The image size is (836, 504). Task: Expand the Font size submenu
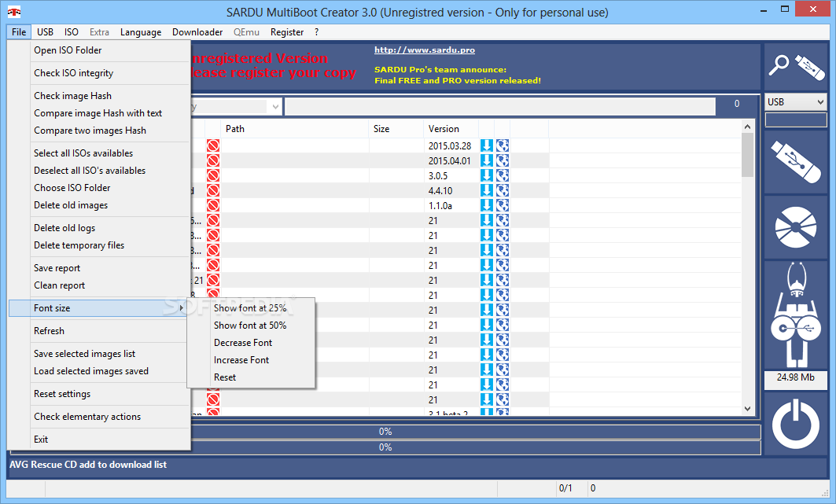pyautogui.click(x=98, y=308)
